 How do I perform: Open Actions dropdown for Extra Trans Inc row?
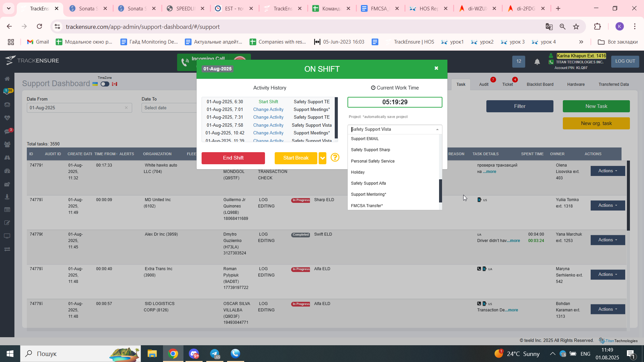click(x=608, y=275)
